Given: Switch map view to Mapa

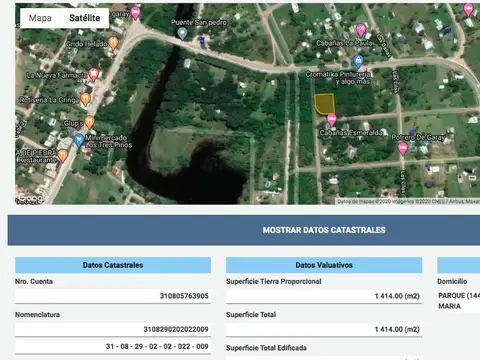Looking at the screenshot, I should (x=40, y=18).
